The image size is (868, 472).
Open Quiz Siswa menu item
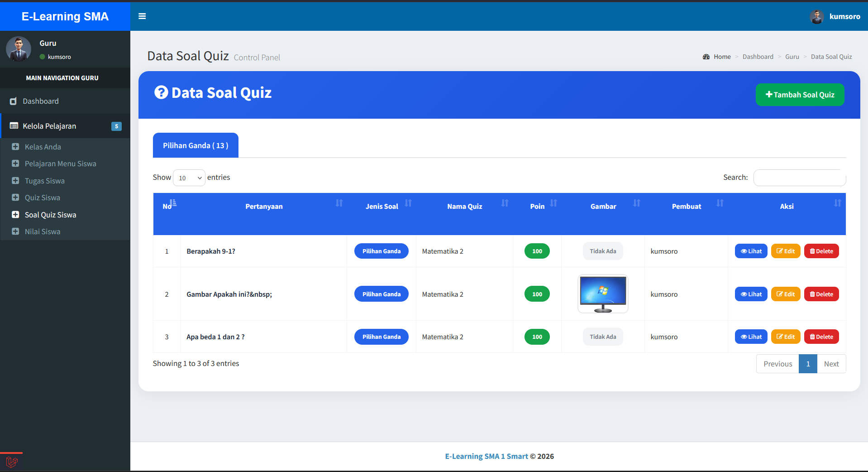coord(43,197)
